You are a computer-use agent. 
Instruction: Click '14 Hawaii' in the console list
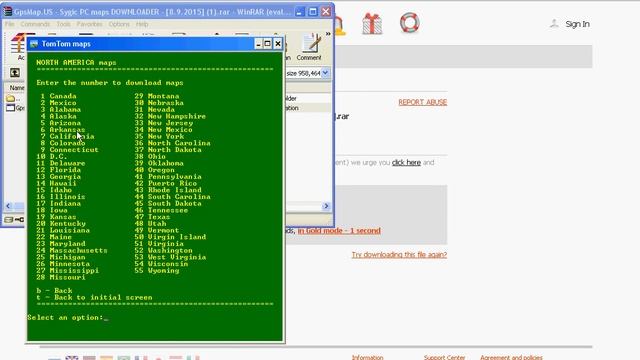coord(56,183)
